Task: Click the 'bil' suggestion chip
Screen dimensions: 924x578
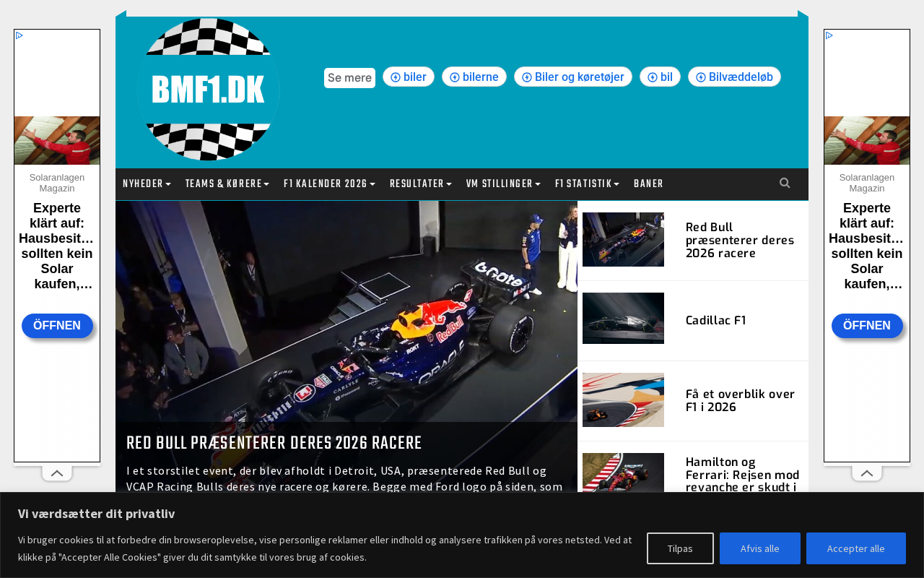Action: 660,77
